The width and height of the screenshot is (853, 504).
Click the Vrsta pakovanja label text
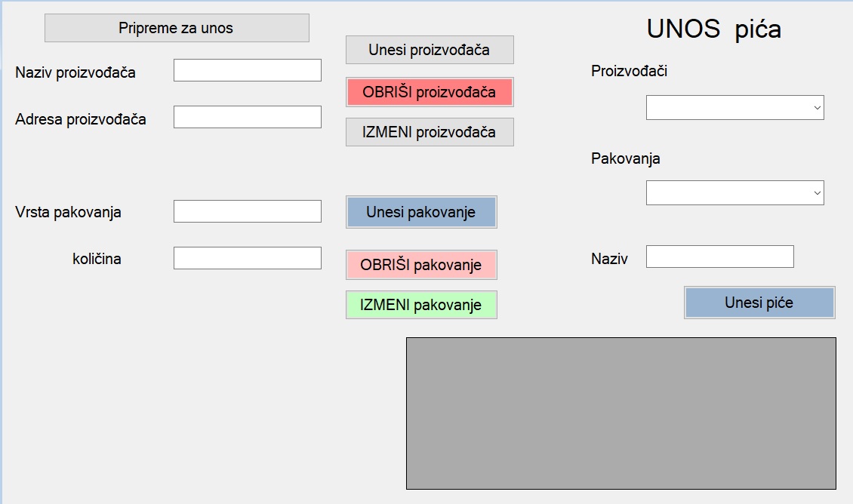tap(68, 212)
